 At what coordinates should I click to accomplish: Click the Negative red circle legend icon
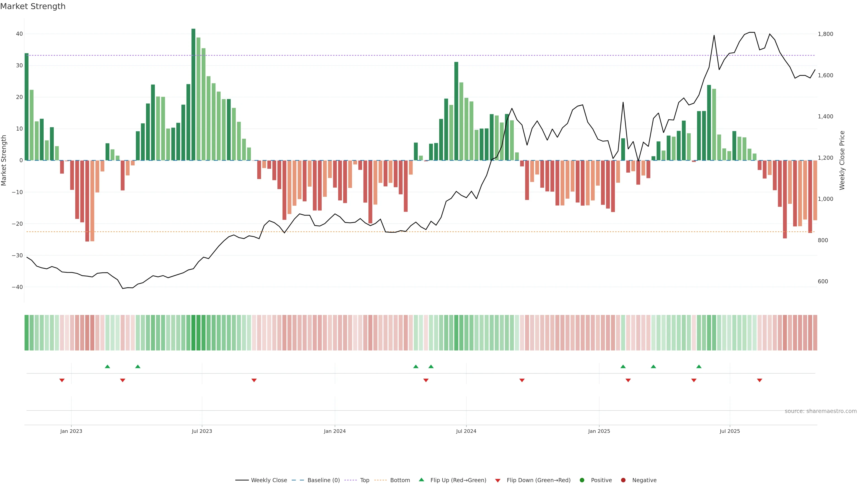(x=623, y=480)
